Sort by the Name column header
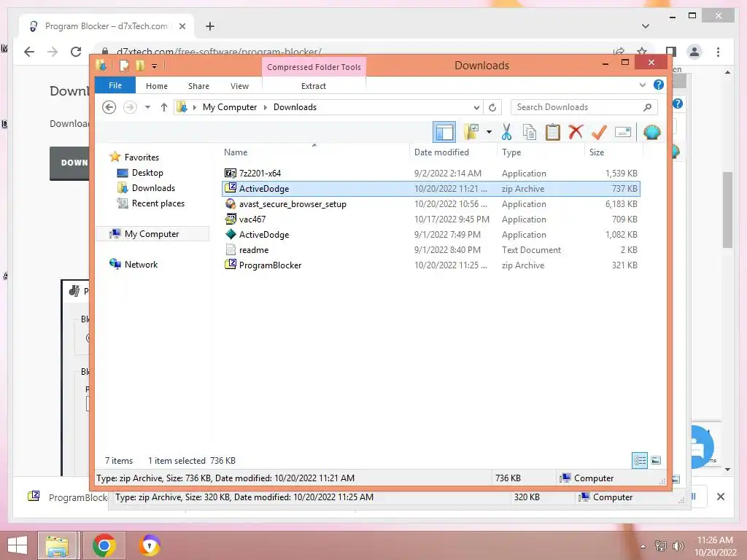The image size is (747, 560). (x=315, y=152)
